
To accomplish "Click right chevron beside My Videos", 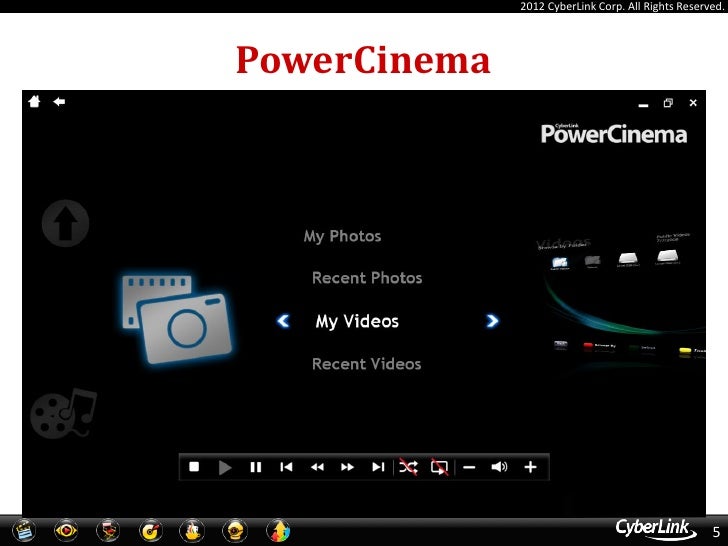I will pos(492,321).
